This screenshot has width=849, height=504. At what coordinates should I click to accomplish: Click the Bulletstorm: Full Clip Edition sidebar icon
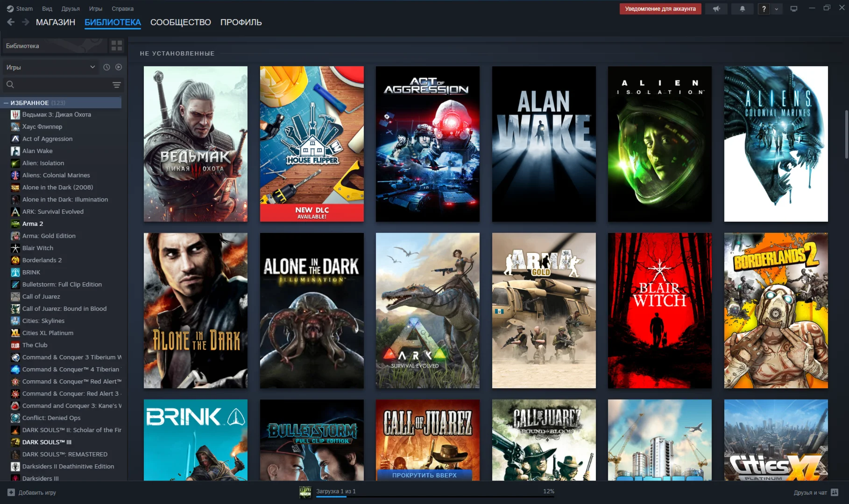pyautogui.click(x=15, y=284)
